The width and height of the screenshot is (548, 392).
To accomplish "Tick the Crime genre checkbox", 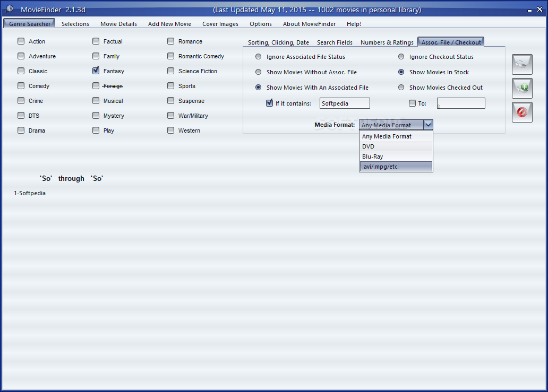I will click(21, 101).
